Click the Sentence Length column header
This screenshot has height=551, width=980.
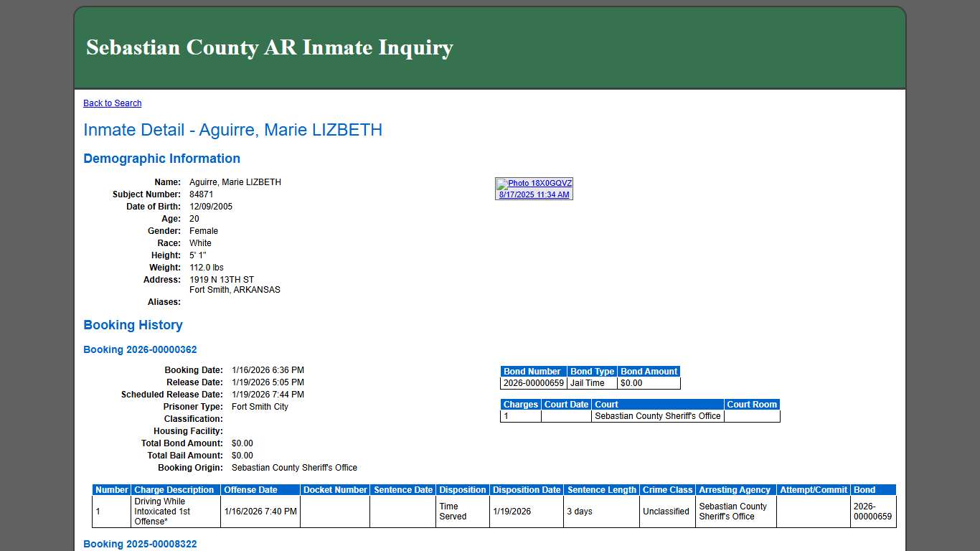coord(601,489)
